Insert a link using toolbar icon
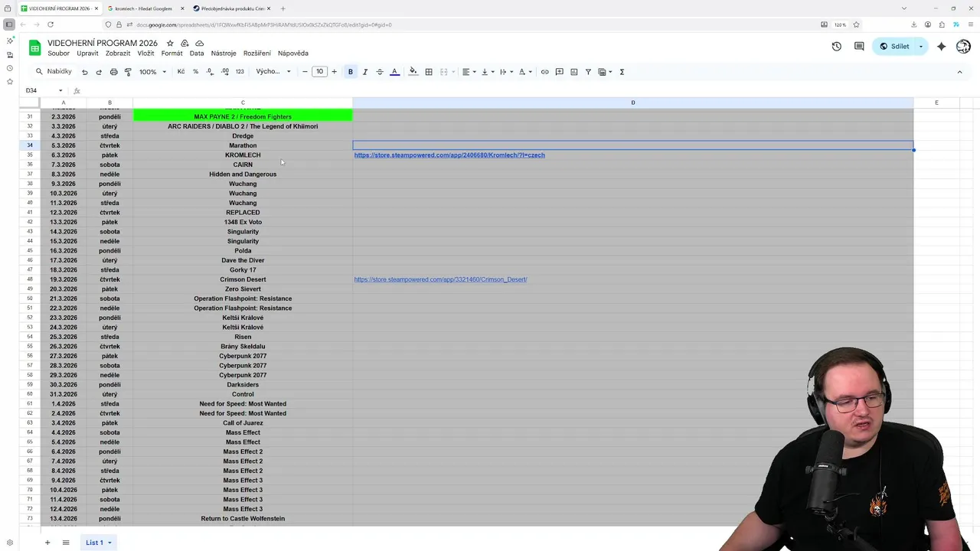The image size is (980, 551). (x=545, y=72)
